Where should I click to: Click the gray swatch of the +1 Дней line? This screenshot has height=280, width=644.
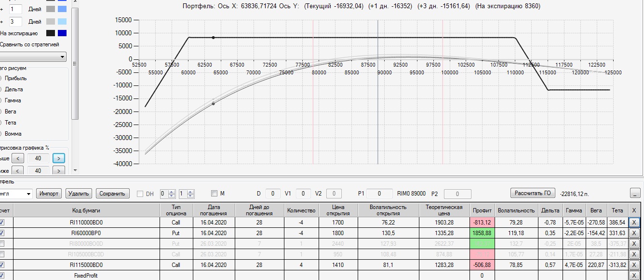coord(51,9)
